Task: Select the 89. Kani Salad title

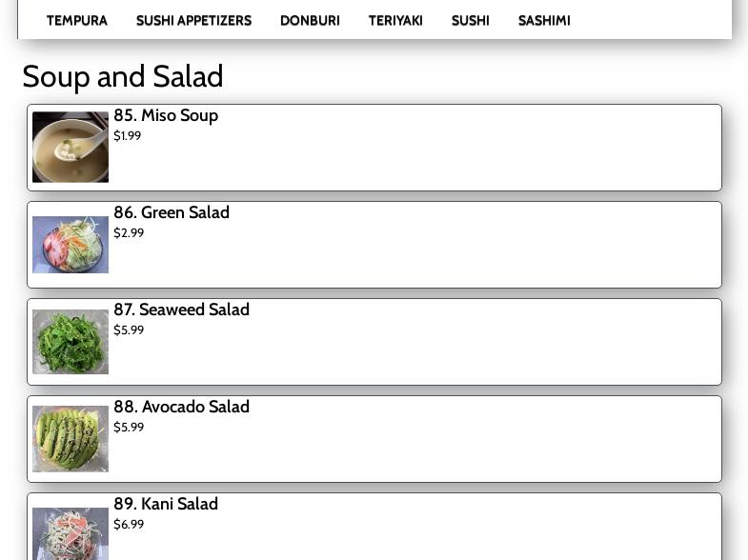Action: tap(166, 504)
